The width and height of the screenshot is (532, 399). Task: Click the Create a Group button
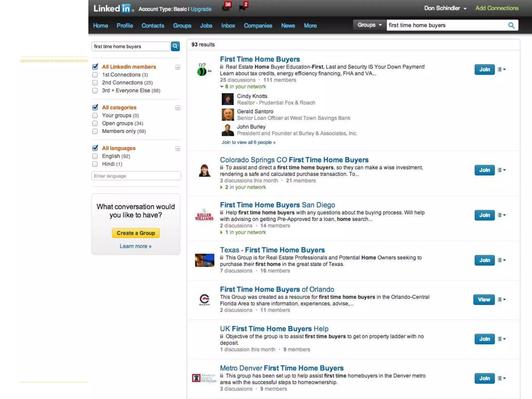coord(136,233)
